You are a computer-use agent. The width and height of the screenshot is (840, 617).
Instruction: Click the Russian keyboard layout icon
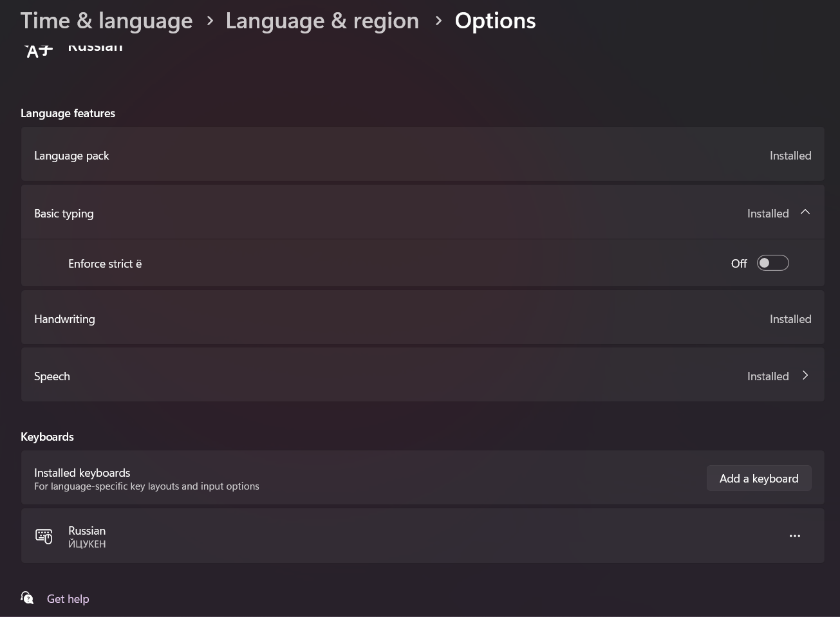click(44, 536)
